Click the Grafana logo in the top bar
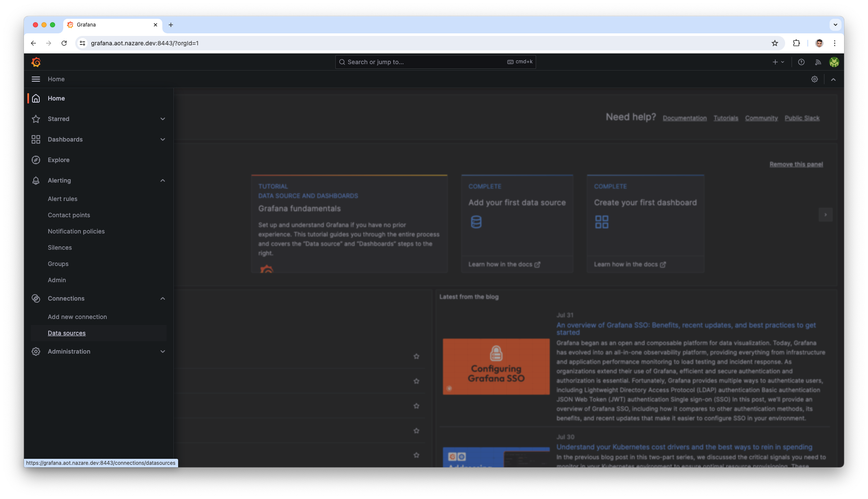 coord(36,62)
